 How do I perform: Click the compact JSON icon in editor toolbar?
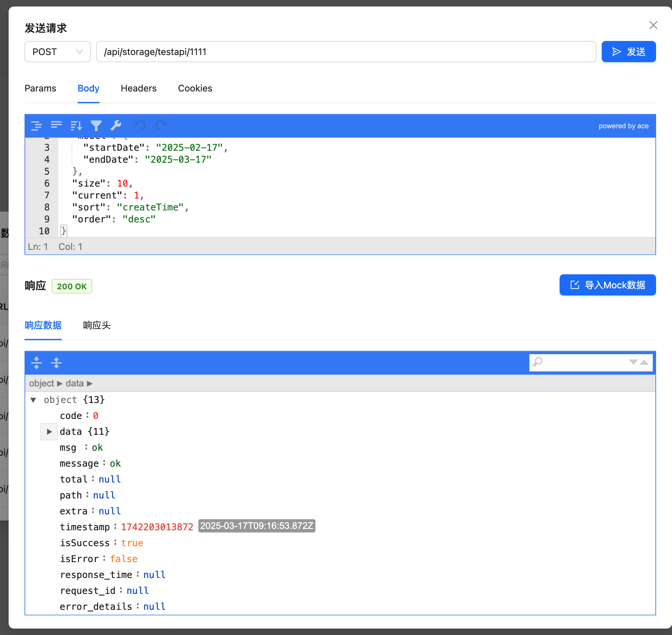point(56,126)
